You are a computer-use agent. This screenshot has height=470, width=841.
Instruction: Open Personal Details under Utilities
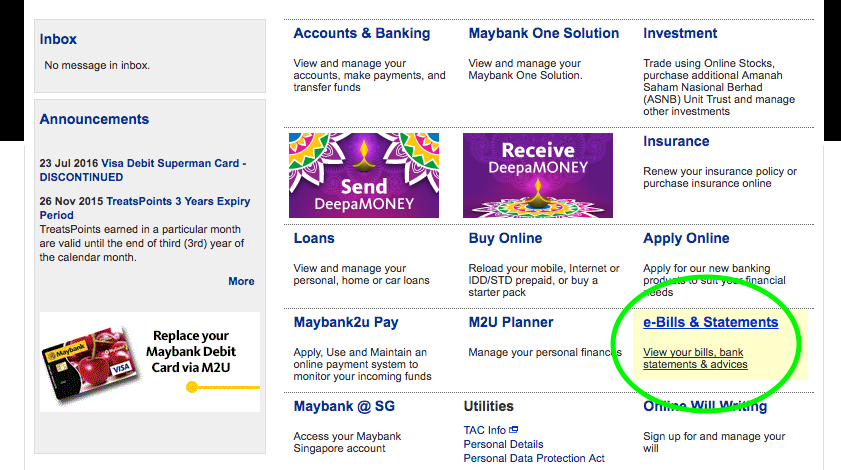[503, 444]
